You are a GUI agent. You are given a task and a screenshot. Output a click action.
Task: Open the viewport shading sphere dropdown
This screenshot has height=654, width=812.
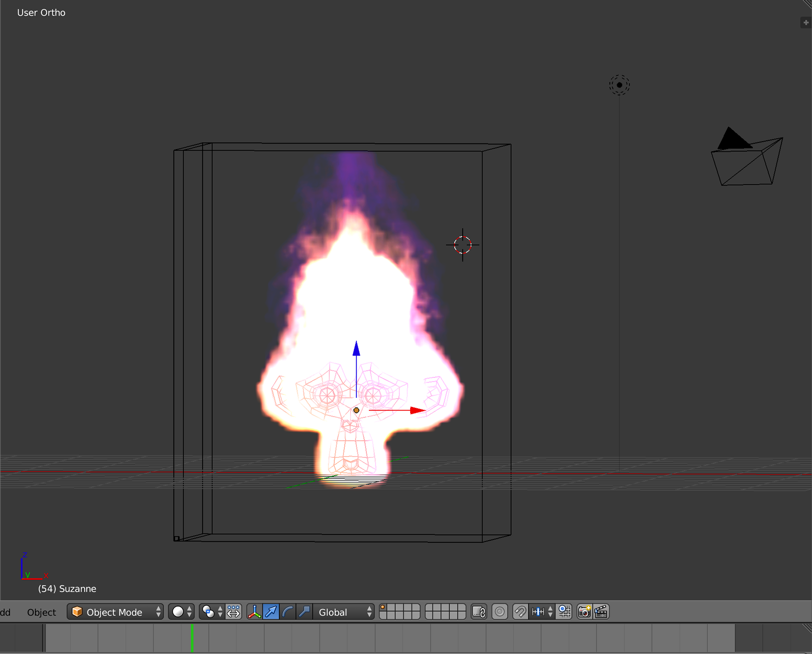(x=181, y=612)
